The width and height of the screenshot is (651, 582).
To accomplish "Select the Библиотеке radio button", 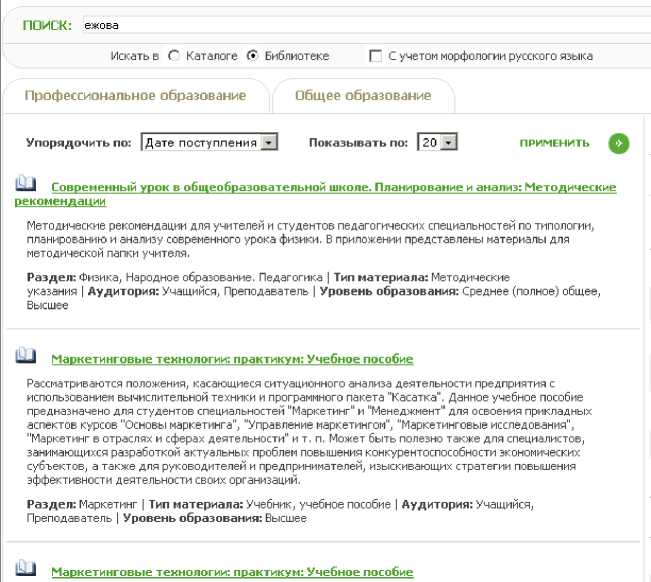I will point(252,55).
